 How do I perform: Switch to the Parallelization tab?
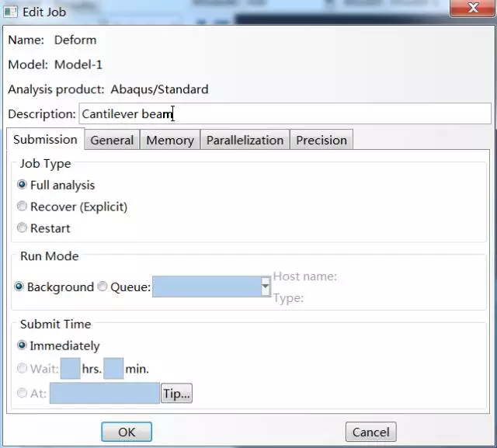[245, 140]
